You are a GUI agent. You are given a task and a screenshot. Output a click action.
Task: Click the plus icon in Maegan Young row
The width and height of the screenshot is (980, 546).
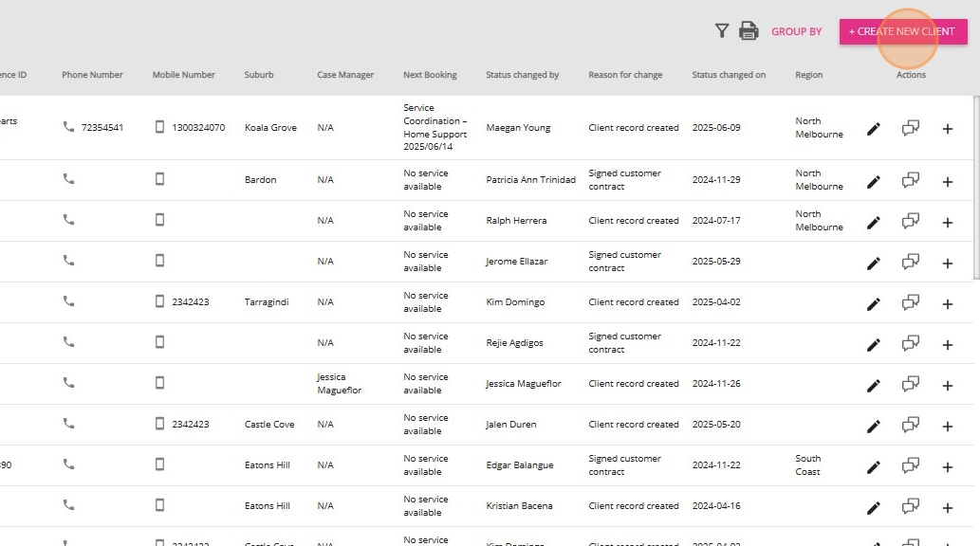point(948,129)
